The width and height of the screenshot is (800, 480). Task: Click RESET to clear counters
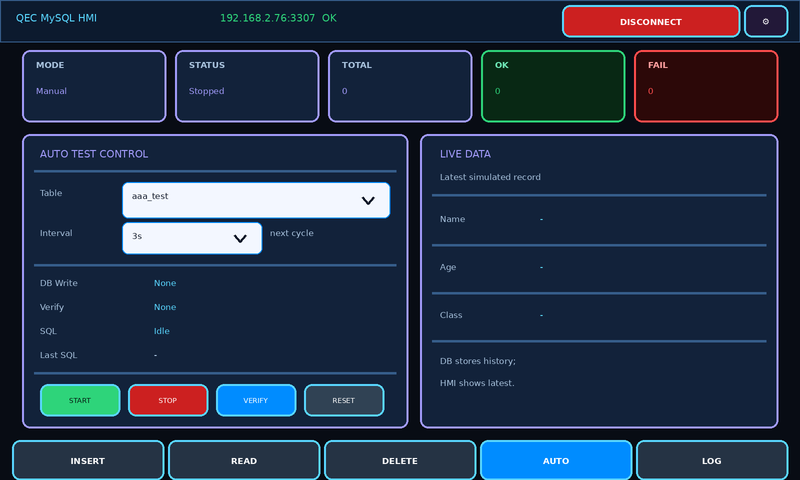click(x=344, y=400)
